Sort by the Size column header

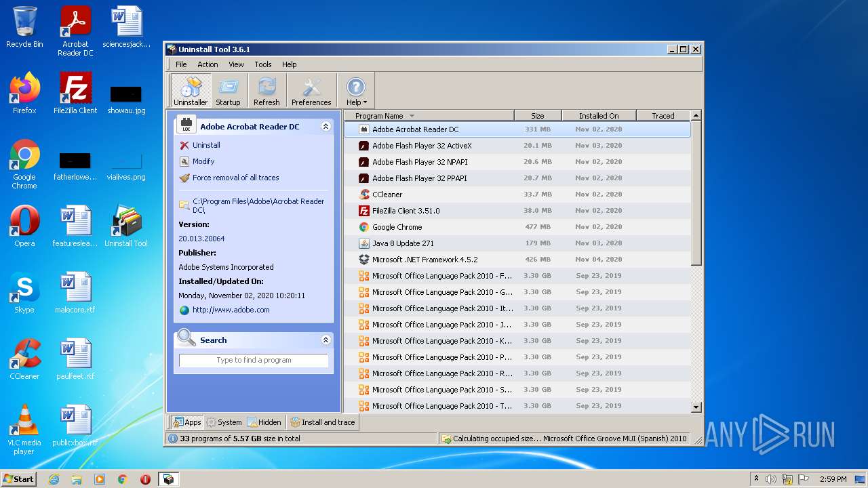[538, 116]
